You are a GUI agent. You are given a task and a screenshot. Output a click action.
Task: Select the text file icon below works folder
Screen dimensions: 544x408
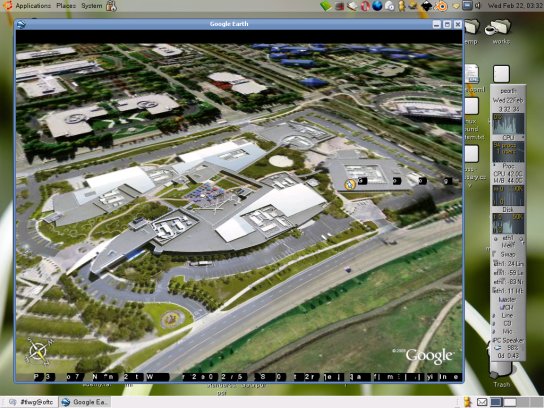501,74
